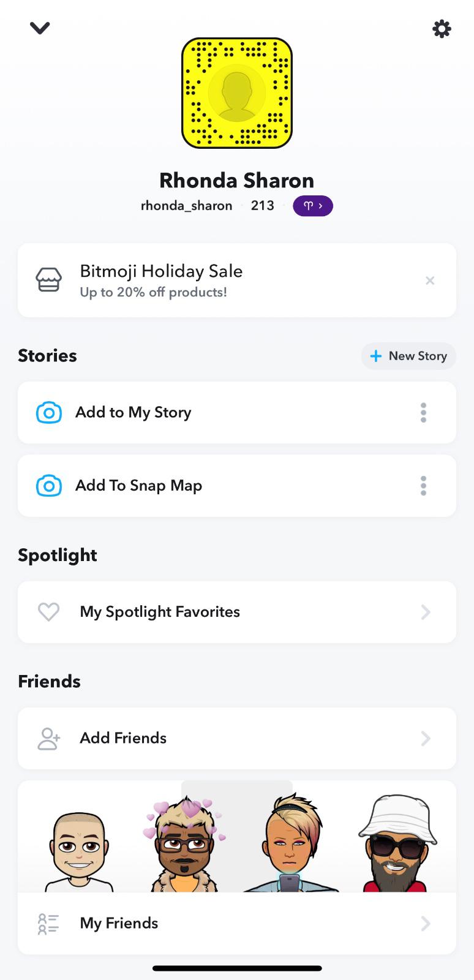This screenshot has height=980, width=474.
Task: Open the Add Friends row
Action: [x=237, y=739]
